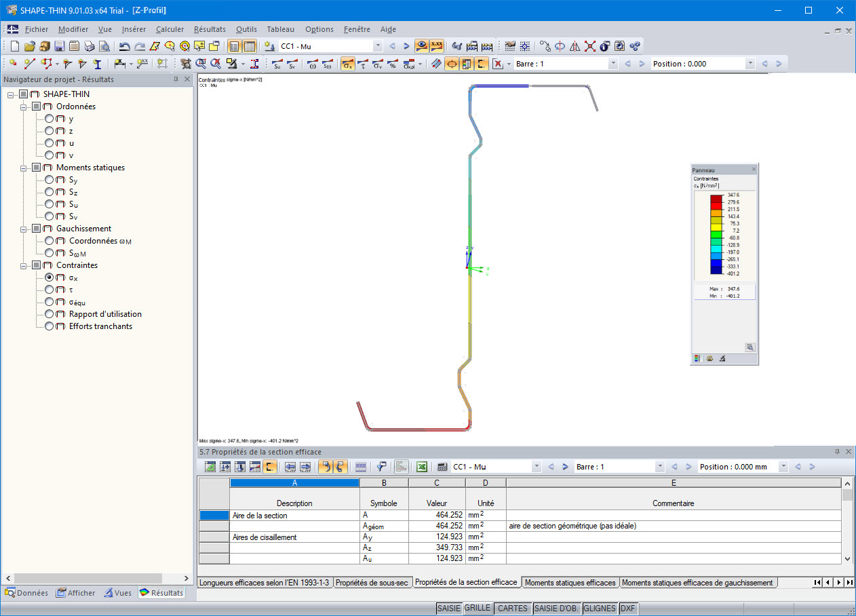Click the dark red legend swatch

[716, 198]
